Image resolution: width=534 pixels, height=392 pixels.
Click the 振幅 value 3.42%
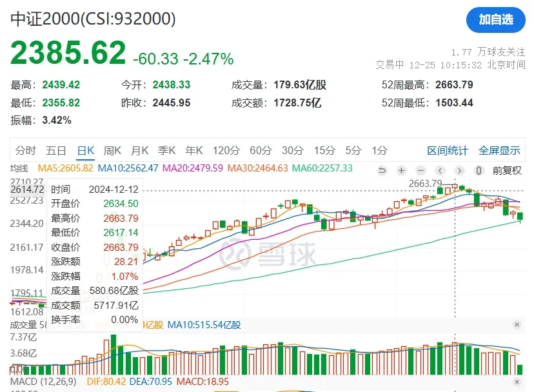coord(57,121)
